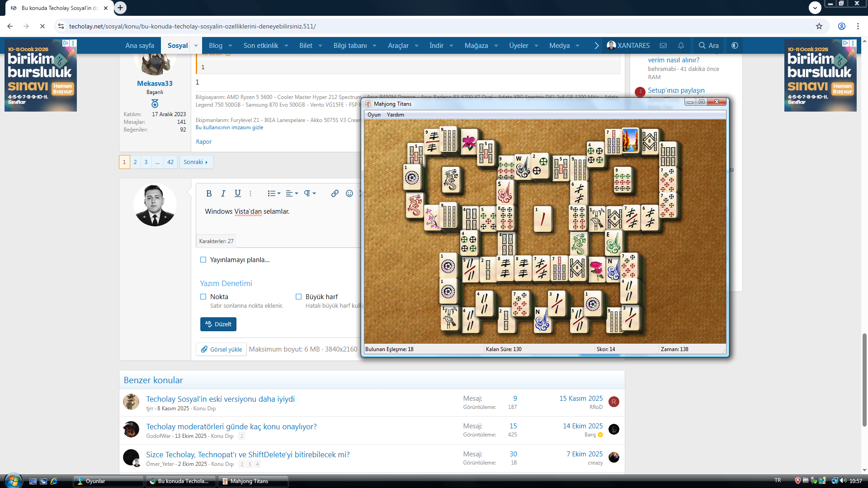The image size is (868, 488).
Task: Bookmark this page with the star icon
Action: [819, 26]
